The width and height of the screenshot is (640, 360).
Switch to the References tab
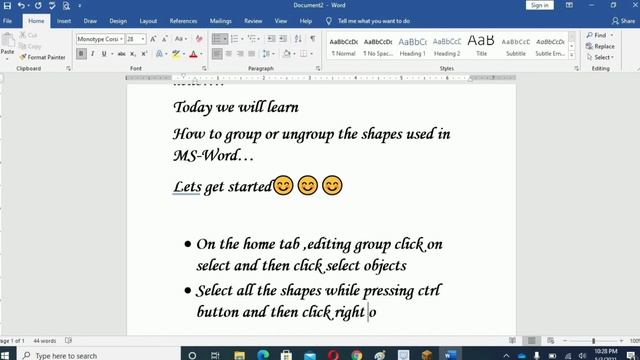(183, 21)
